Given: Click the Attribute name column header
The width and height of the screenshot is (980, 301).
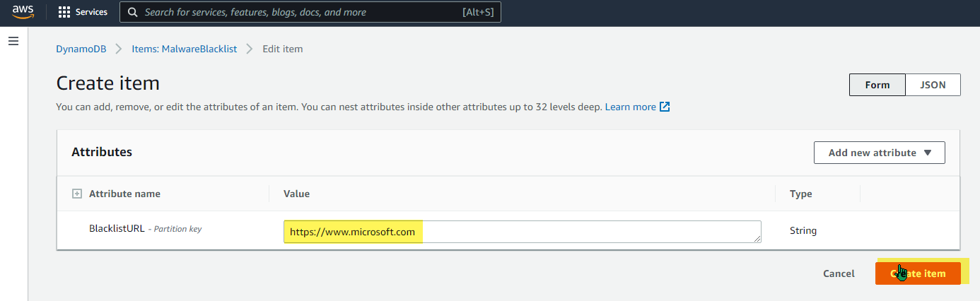Looking at the screenshot, I should 124,194.
